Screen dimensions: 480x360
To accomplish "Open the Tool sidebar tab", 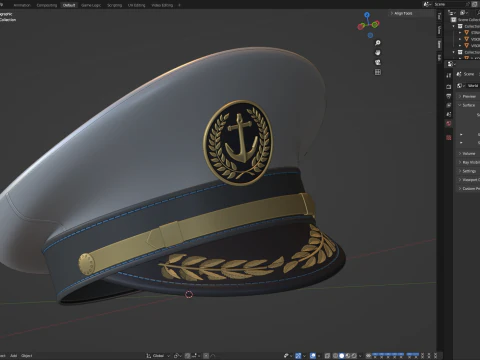I will pos(439,16).
